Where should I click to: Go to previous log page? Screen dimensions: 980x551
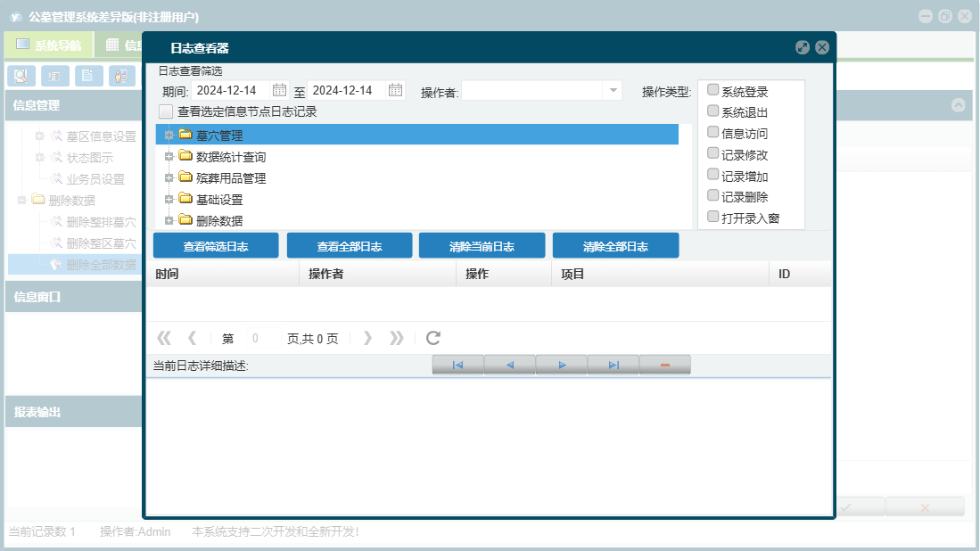coord(192,338)
